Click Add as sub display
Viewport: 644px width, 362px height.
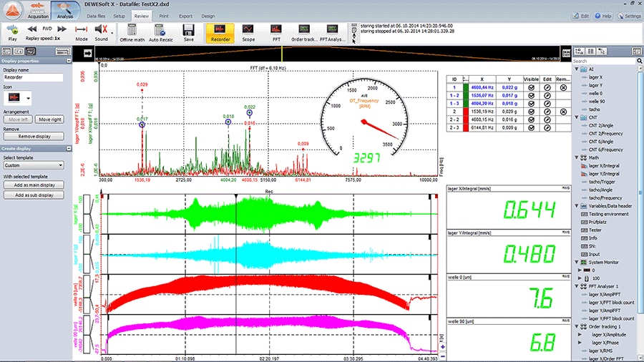pos(34,195)
